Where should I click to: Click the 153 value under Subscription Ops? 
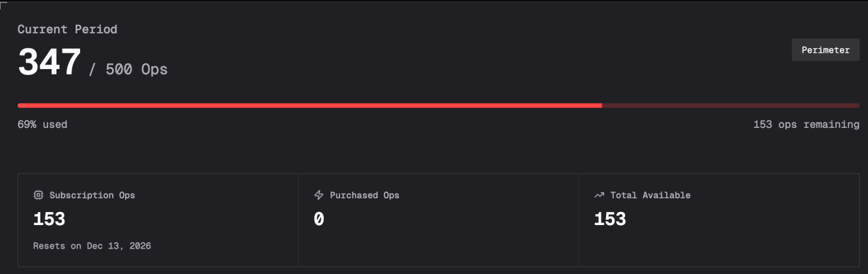[x=49, y=219]
